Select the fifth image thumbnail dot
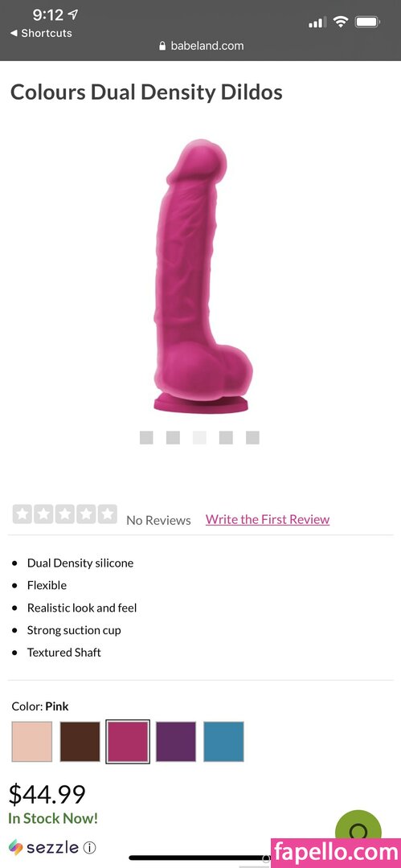Screen dimensions: 401x868 252,438
